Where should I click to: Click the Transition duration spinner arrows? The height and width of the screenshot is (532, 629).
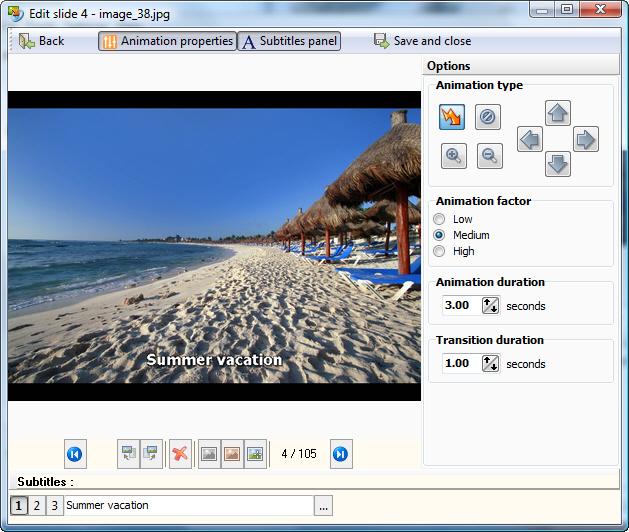(490, 364)
